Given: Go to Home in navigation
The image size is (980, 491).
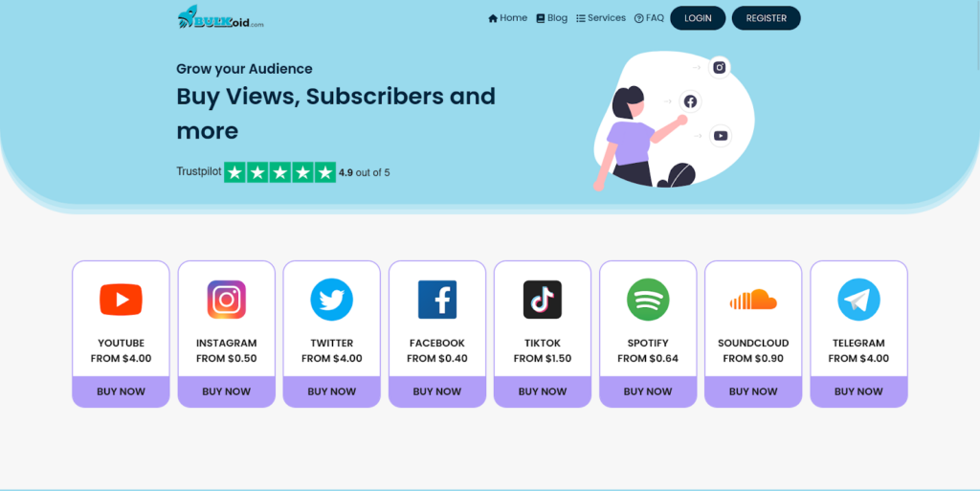Looking at the screenshot, I should (x=507, y=18).
